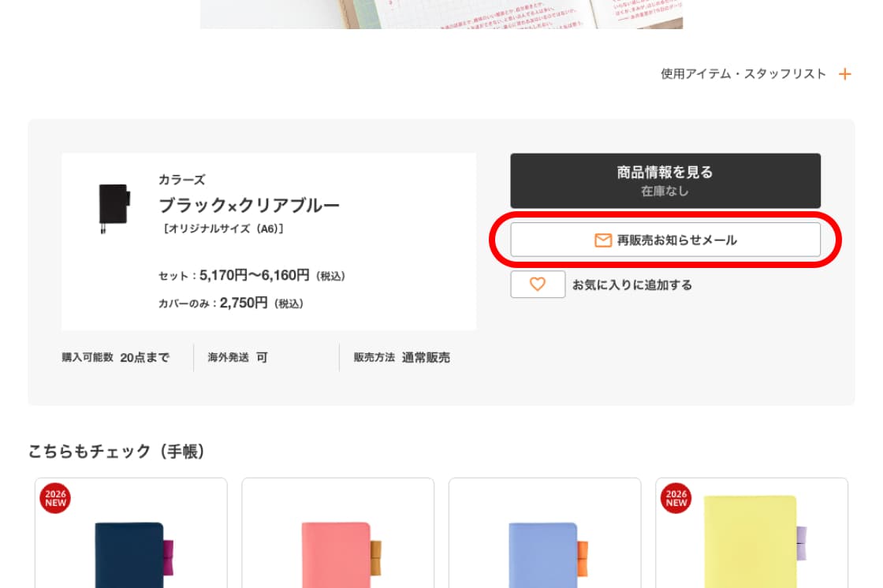Expand the 使用アイテム・スタッフリスト plus icon
The height and width of the screenshot is (588, 883).
click(844, 74)
